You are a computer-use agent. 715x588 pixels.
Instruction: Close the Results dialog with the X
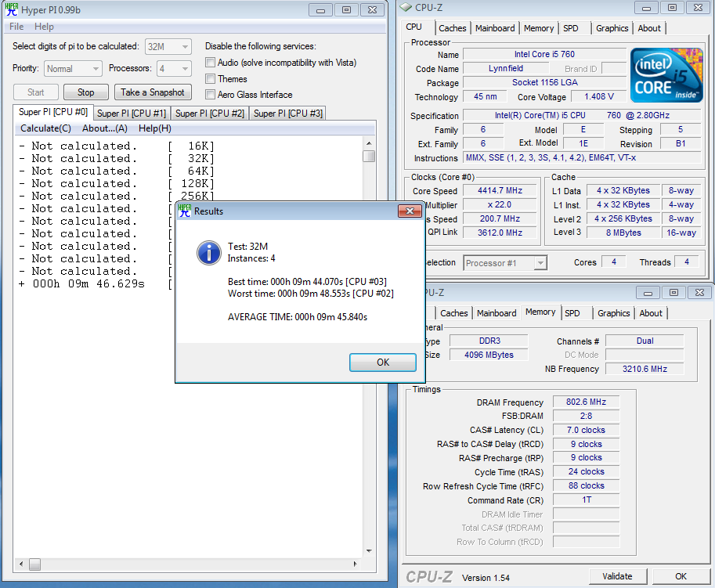410,211
